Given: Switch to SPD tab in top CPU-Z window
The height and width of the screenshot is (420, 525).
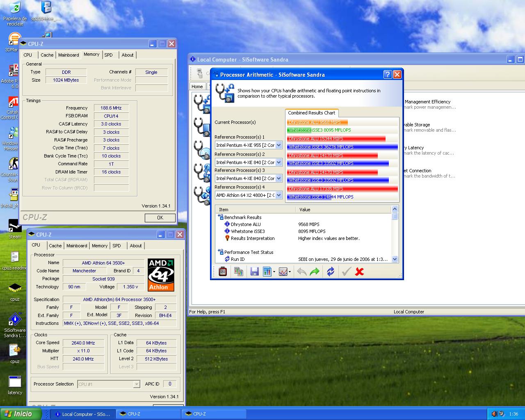Looking at the screenshot, I should [108, 55].
